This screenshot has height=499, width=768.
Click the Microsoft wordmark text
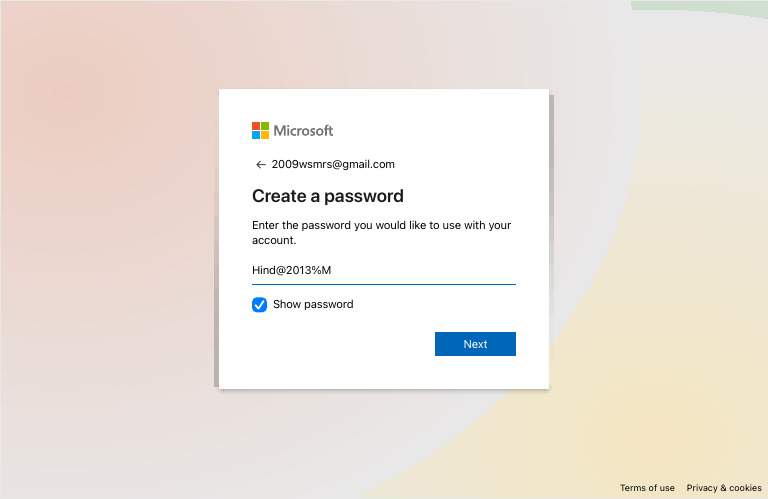tap(303, 131)
